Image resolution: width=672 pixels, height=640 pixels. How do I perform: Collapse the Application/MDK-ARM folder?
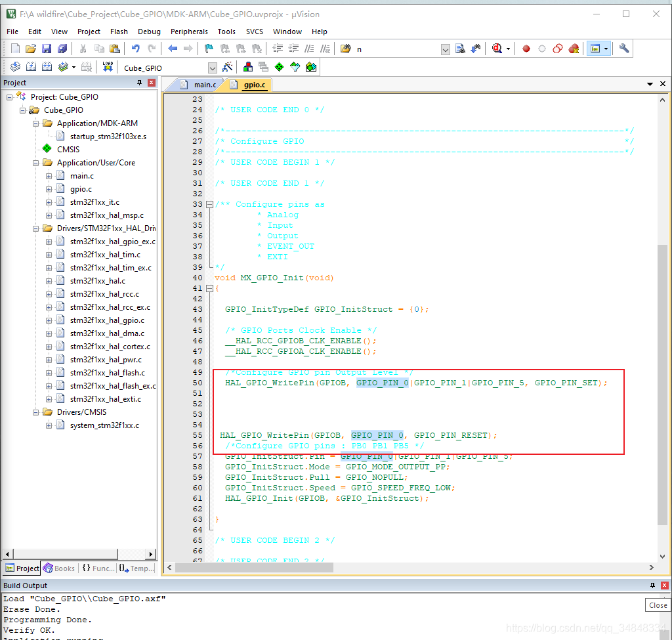click(x=36, y=123)
